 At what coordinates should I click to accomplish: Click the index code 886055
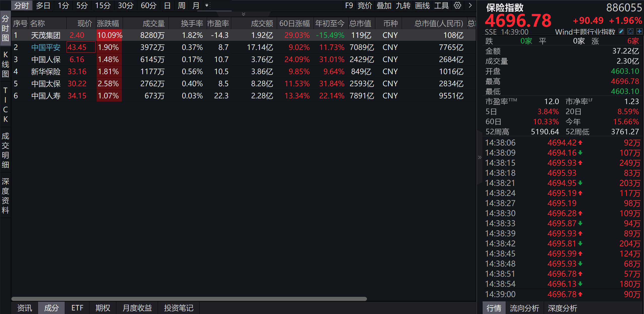(624, 8)
